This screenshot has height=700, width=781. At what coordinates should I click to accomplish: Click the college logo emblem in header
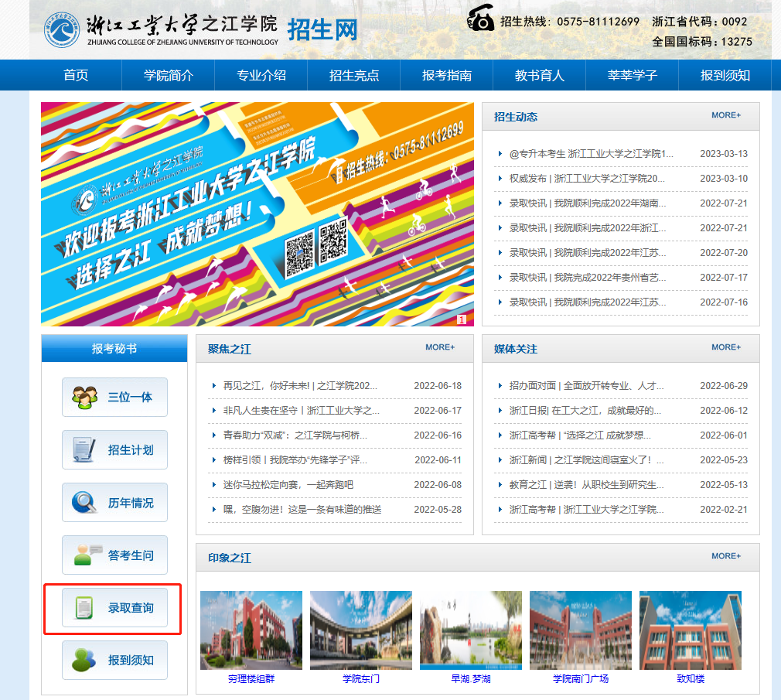(62, 29)
